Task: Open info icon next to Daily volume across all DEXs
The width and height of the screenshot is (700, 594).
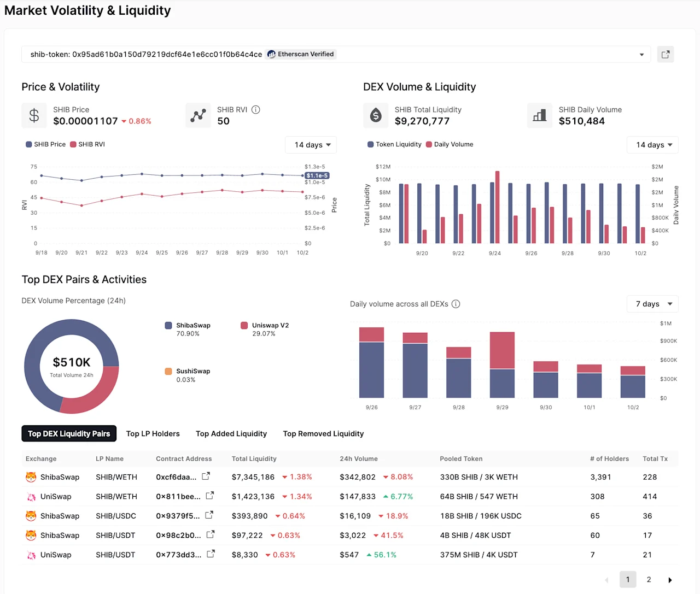Action: click(x=456, y=304)
